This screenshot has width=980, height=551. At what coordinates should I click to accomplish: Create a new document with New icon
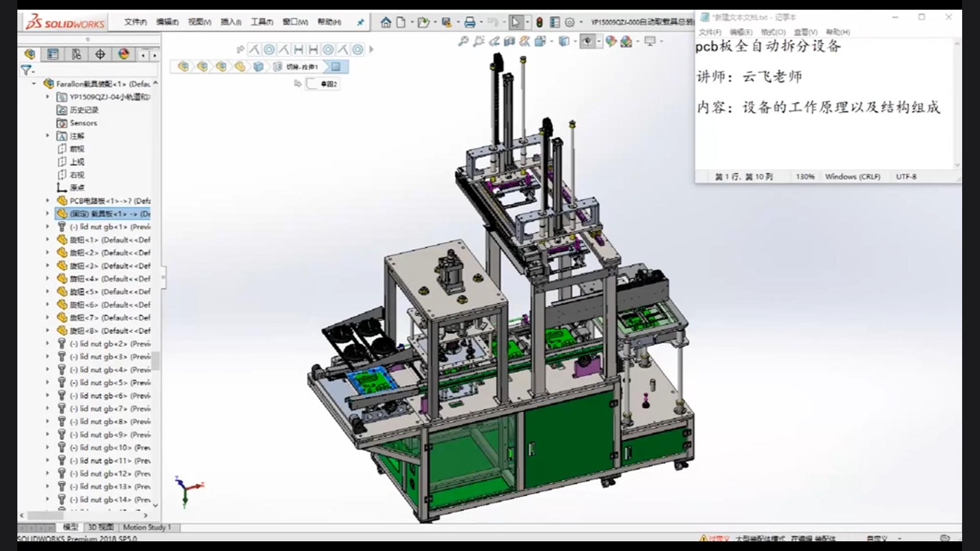401,22
